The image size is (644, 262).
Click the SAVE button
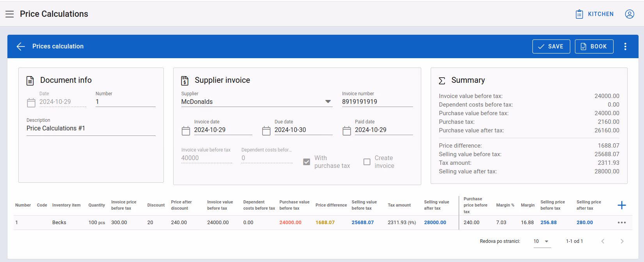(x=551, y=46)
